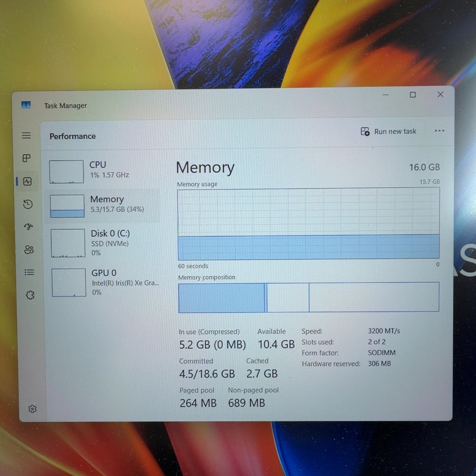Expand the three-dot more options menu

pos(439,131)
